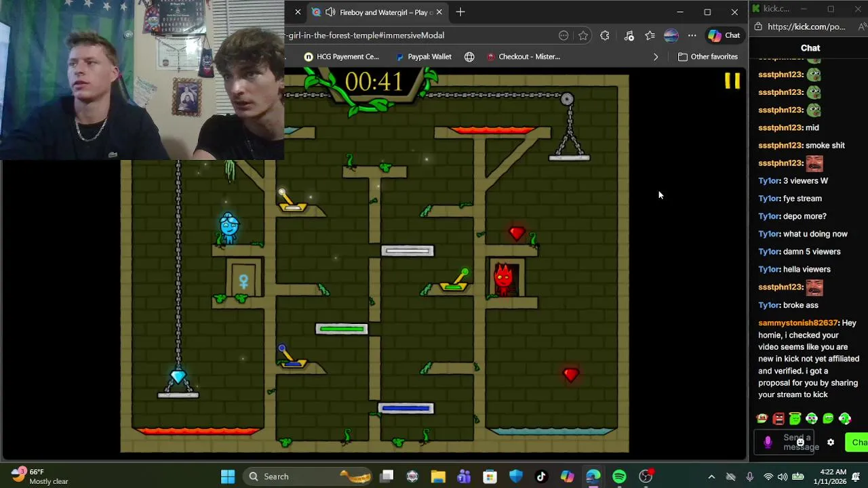The height and width of the screenshot is (488, 868).
Task: Open the immersive reader options icon in address bar
Action: (x=564, y=35)
